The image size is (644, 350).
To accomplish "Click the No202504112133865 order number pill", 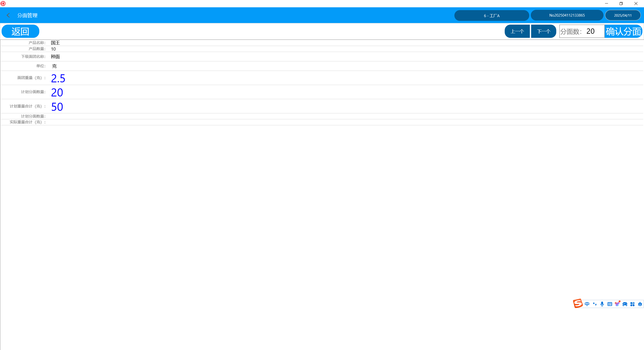I will (x=567, y=15).
